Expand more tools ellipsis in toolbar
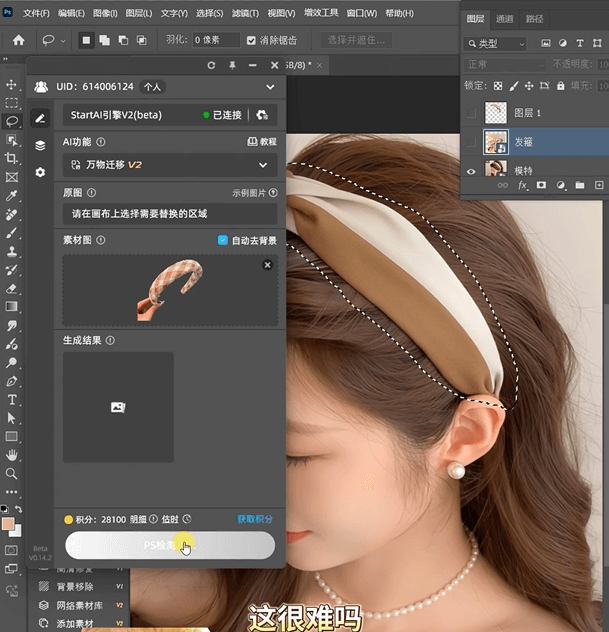 [x=11, y=492]
